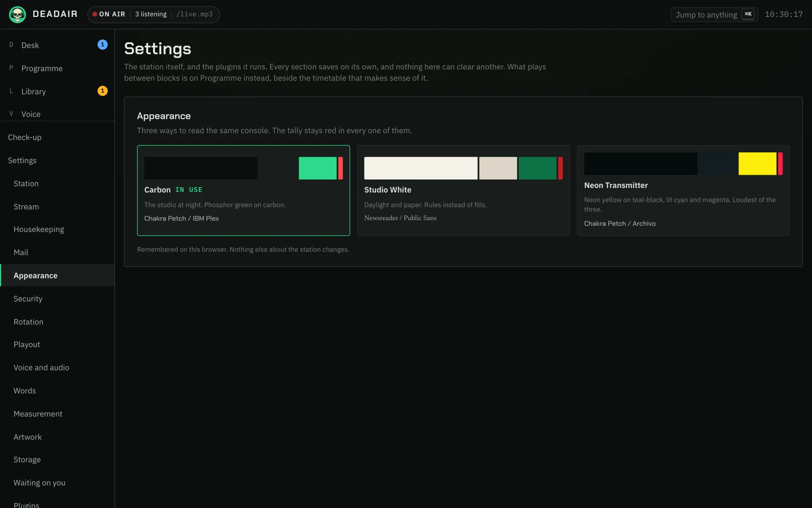This screenshot has height=508, width=812.
Task: Click the blue Desk notification badge
Action: [x=102, y=44]
